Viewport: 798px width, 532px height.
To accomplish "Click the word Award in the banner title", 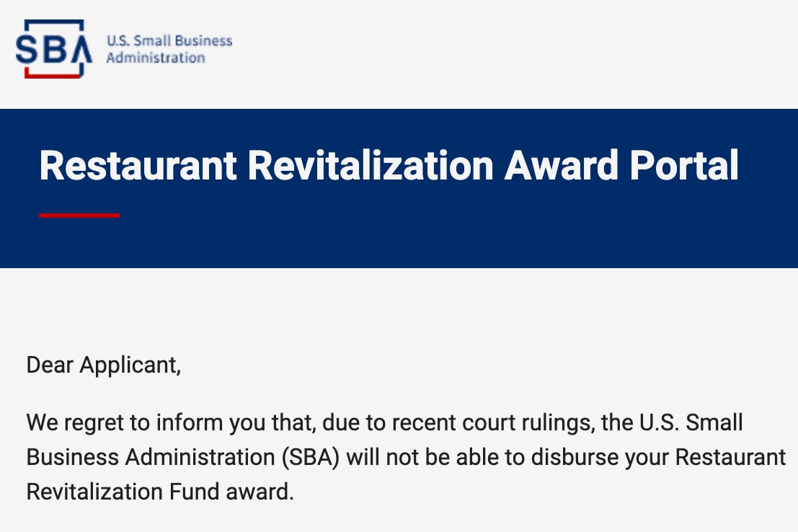I will 562,165.
